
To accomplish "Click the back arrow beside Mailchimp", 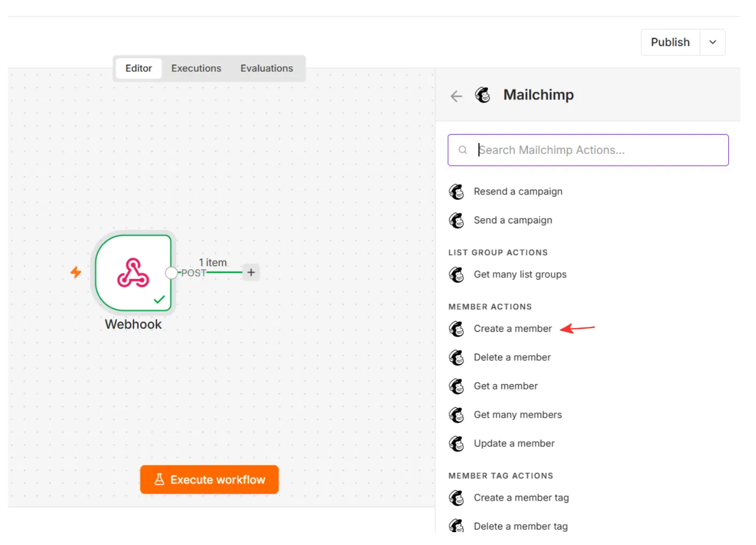I will pos(456,96).
